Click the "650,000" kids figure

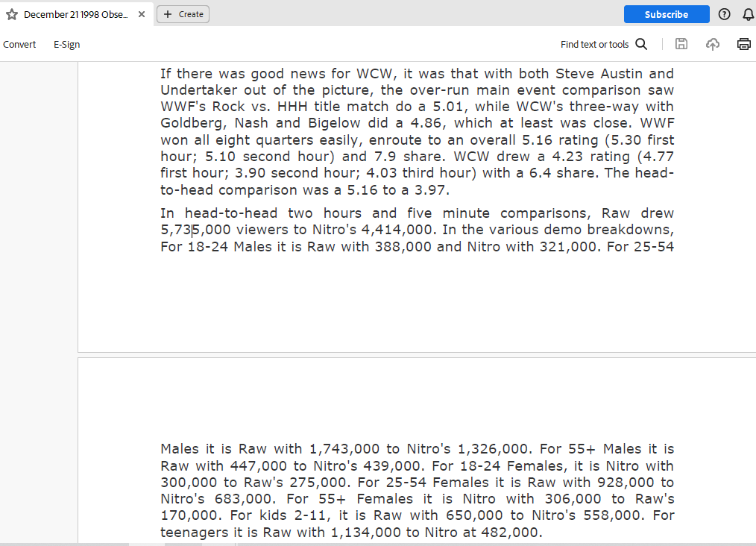click(x=474, y=515)
